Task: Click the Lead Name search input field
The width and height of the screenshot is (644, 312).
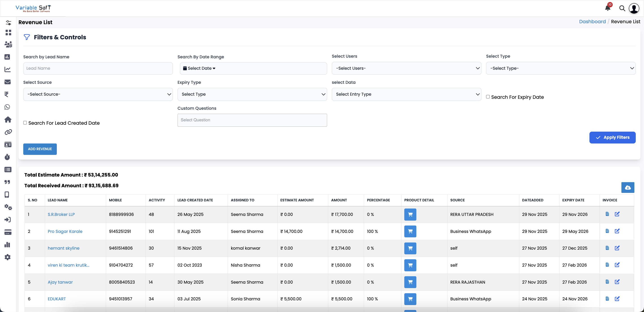Action: coord(98,68)
